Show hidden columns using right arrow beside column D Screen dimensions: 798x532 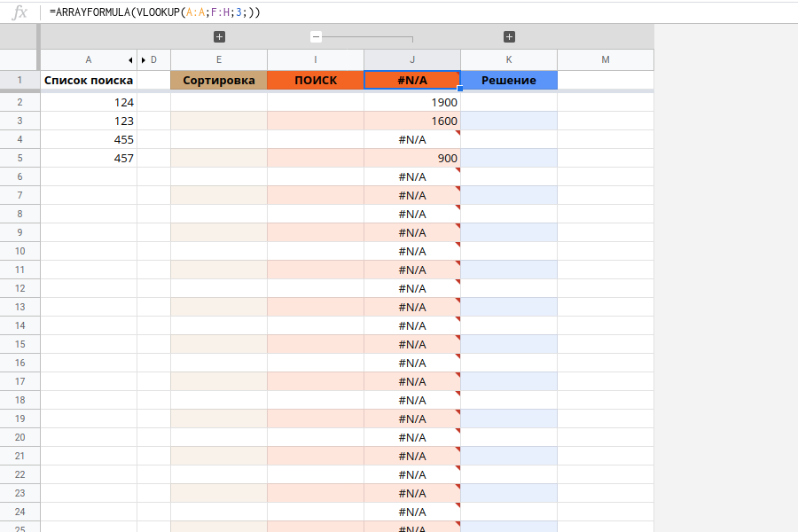click(144, 59)
